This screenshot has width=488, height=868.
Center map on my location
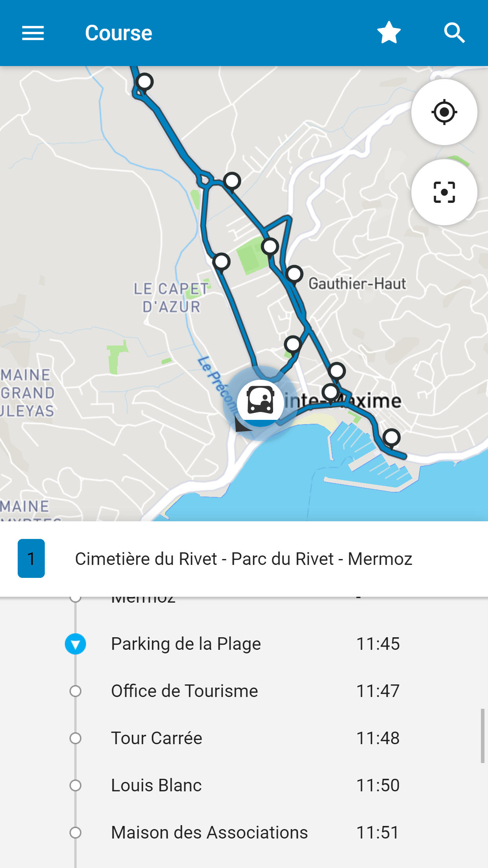point(444,112)
